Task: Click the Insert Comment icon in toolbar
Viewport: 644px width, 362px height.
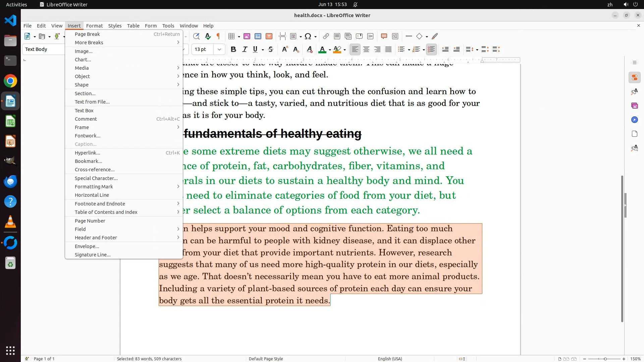Action: point(384,36)
